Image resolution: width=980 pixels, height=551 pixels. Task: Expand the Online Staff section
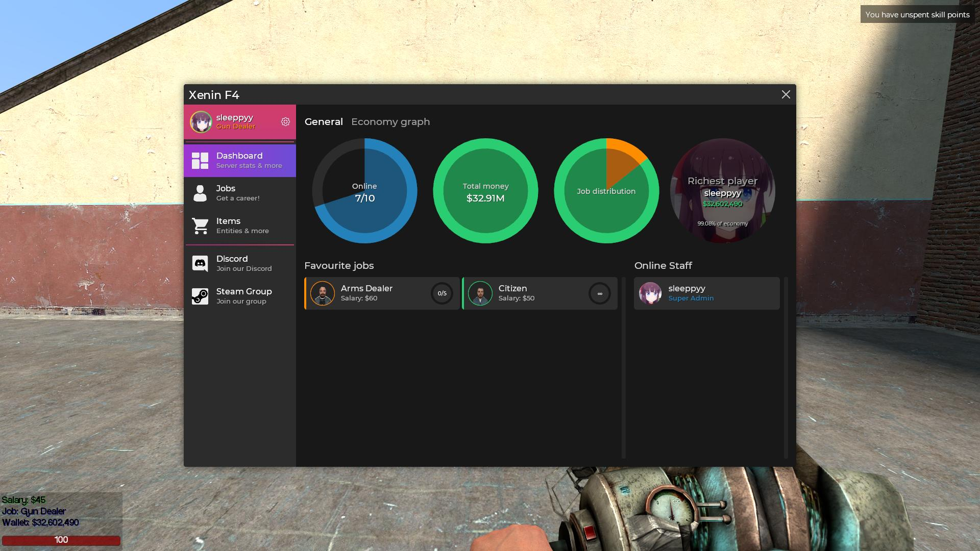(663, 265)
